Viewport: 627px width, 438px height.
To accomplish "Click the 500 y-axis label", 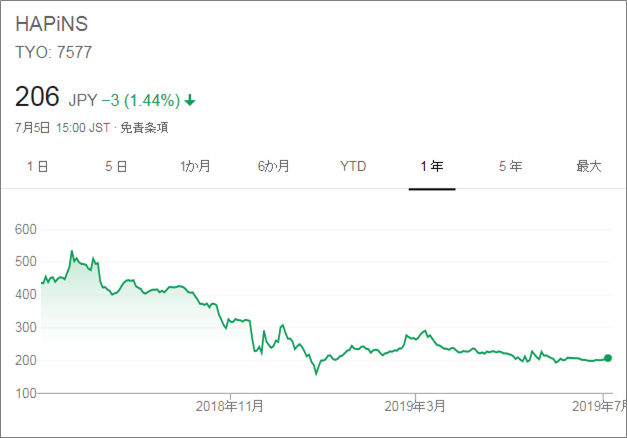I will (26, 262).
